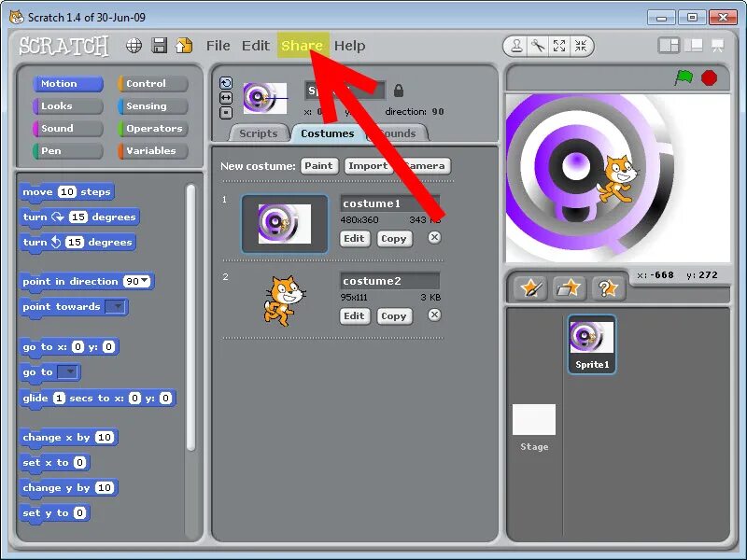Click Copy button for costume1
The height and width of the screenshot is (560, 747).
pyautogui.click(x=394, y=238)
